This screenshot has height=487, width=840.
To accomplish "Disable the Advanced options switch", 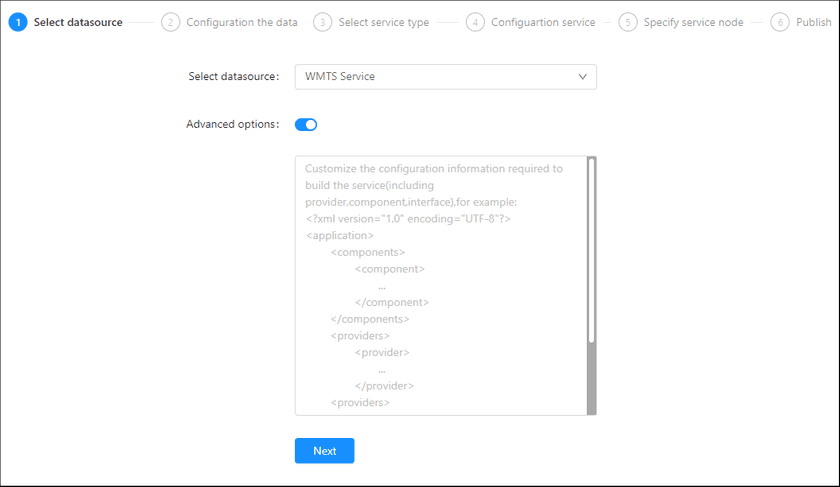I will point(306,125).
